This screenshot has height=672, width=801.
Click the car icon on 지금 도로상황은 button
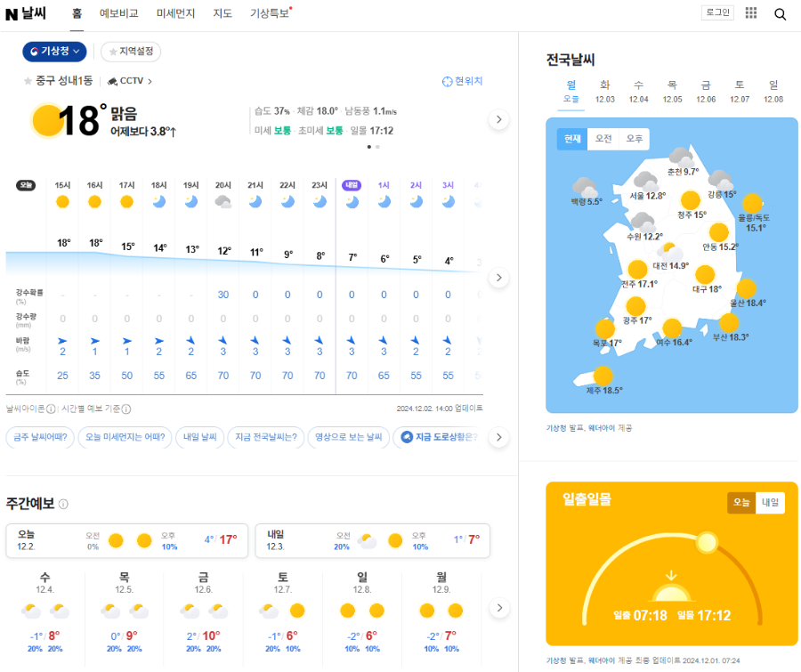point(409,436)
